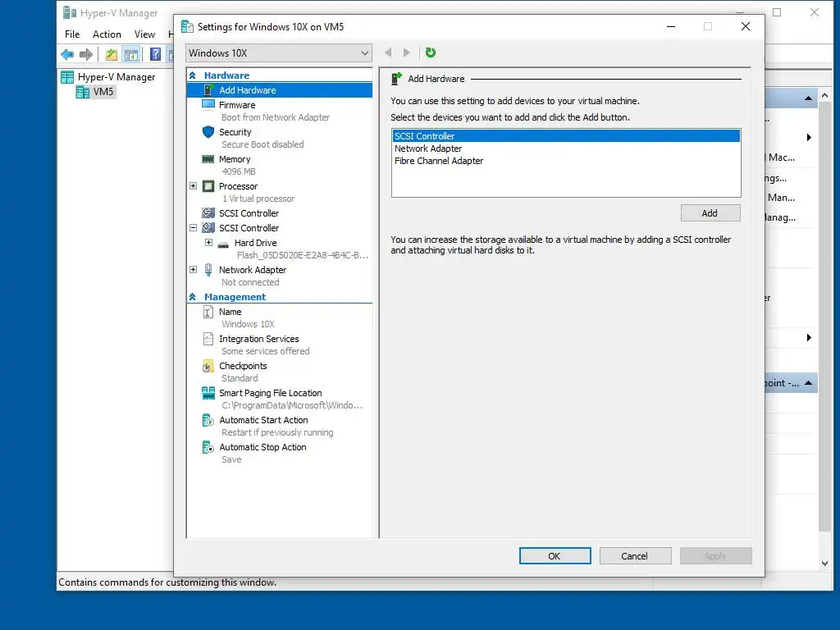Click the Up one level folder icon
Screen dimensions: 840x630
click(x=112, y=54)
